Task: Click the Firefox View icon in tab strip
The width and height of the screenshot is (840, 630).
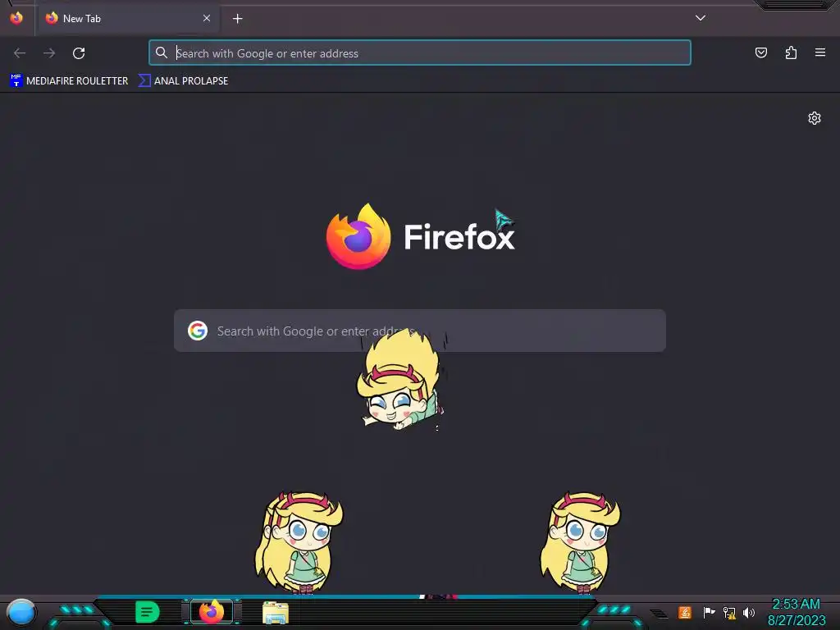Action: 16,18
